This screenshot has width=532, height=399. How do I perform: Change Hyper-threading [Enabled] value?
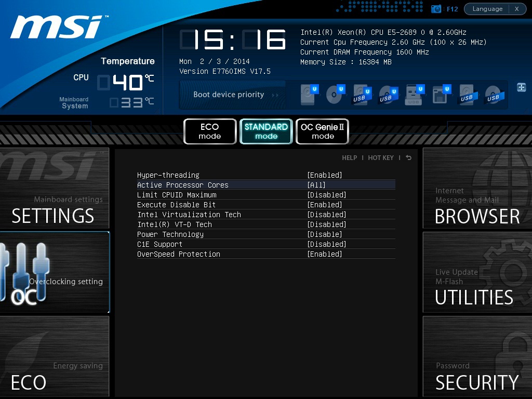[325, 175]
